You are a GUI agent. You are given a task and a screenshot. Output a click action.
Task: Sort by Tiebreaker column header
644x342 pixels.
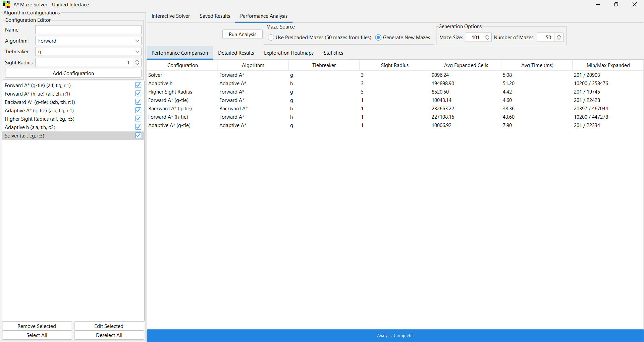pyautogui.click(x=324, y=65)
